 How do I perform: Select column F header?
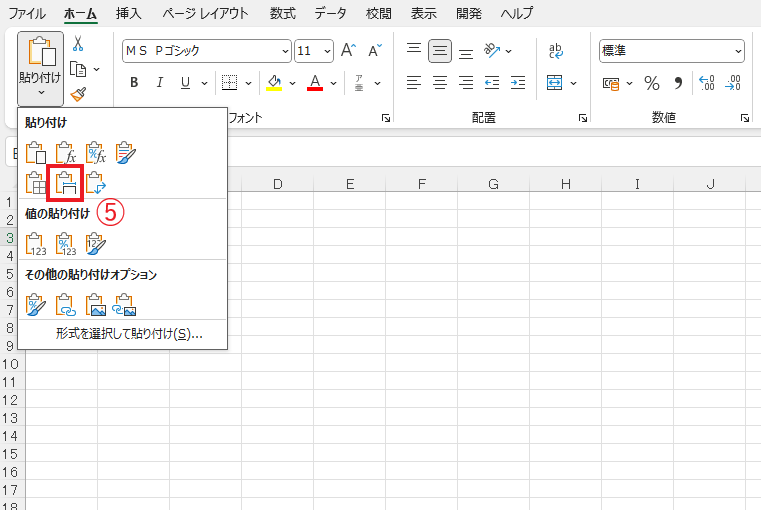pyautogui.click(x=422, y=184)
